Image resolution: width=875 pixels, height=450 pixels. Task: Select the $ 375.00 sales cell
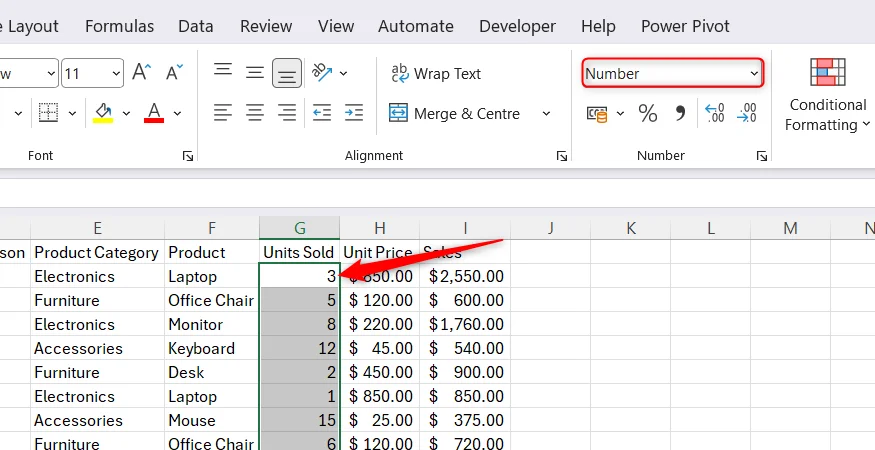pos(465,420)
